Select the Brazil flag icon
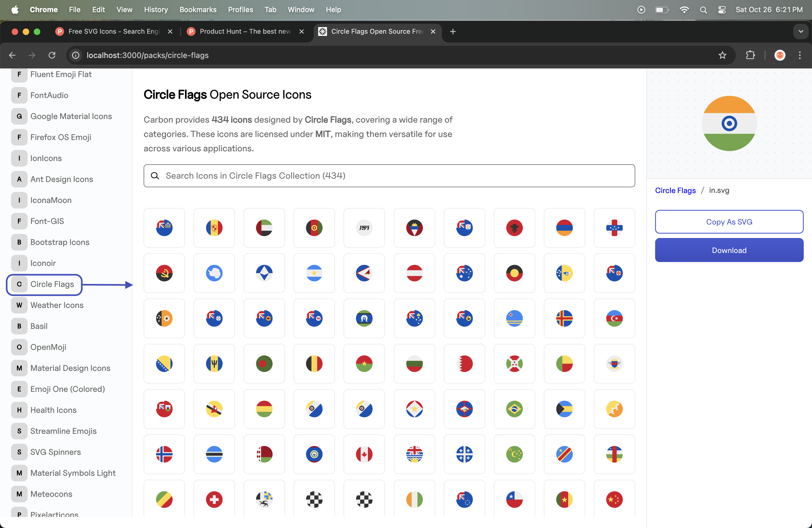 (x=514, y=409)
